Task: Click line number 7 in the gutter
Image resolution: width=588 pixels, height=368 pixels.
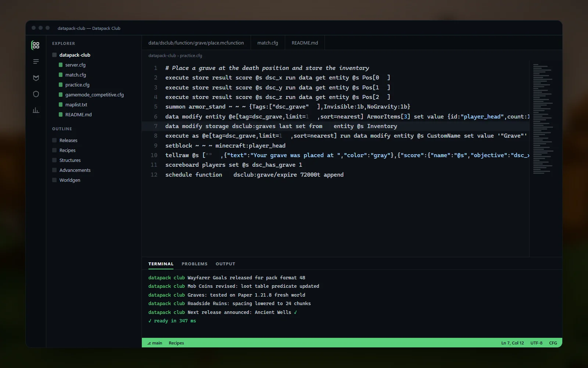Action: 156,126
